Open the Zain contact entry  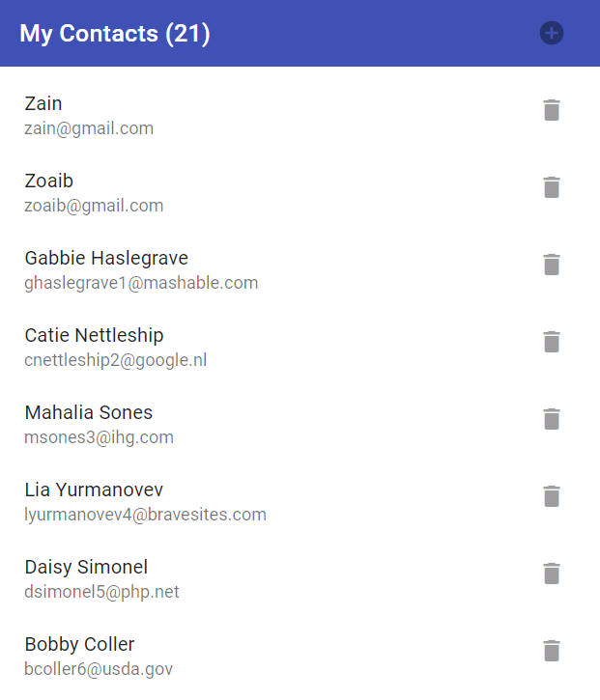point(43,103)
